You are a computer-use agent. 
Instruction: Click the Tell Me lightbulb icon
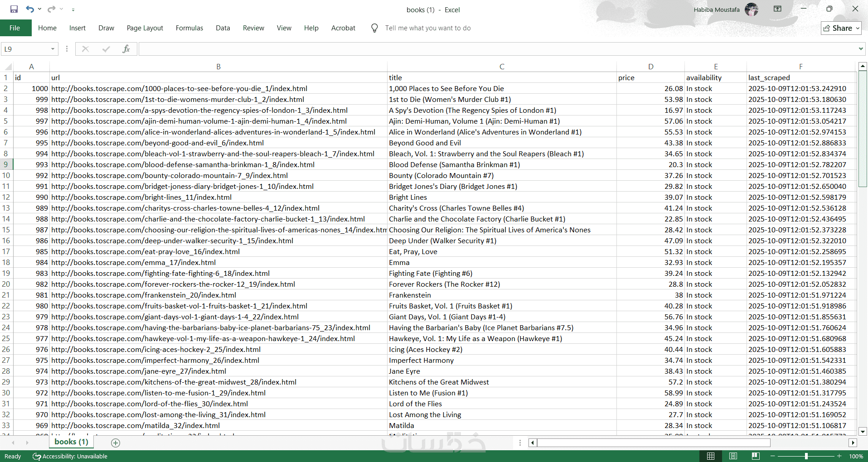pos(374,28)
